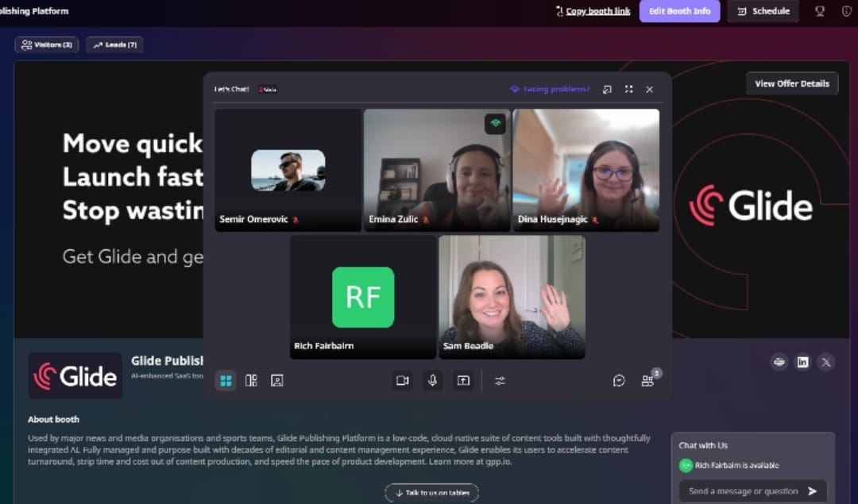Click the large Glide banner logo
Screen dimensions: 858x504
(x=752, y=206)
